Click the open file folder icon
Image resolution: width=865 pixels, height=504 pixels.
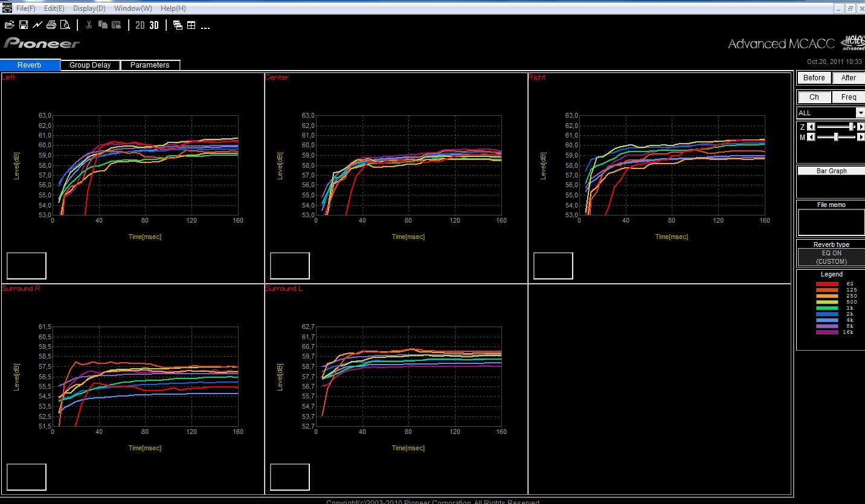point(10,25)
